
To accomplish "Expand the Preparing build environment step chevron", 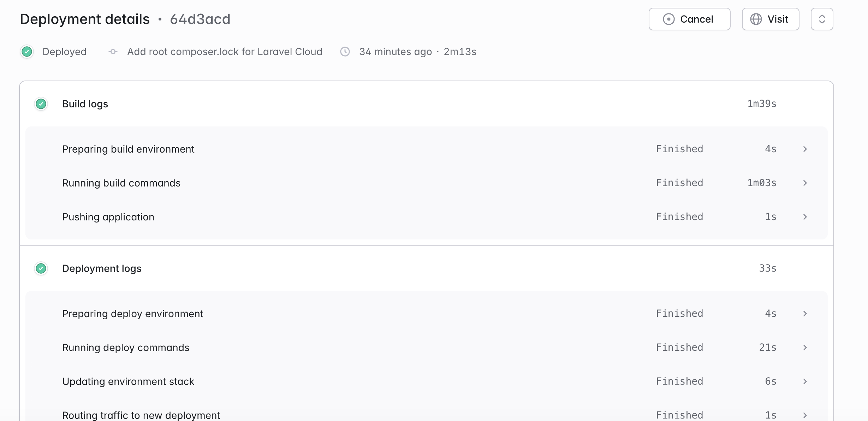I will (x=805, y=149).
